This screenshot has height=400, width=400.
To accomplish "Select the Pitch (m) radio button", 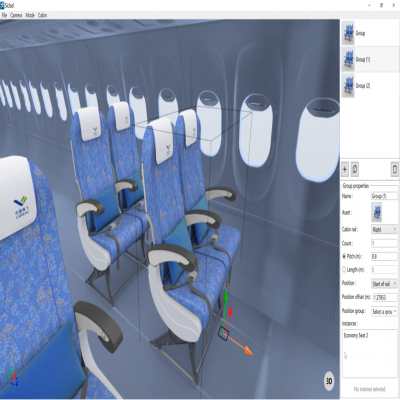I will point(344,256).
